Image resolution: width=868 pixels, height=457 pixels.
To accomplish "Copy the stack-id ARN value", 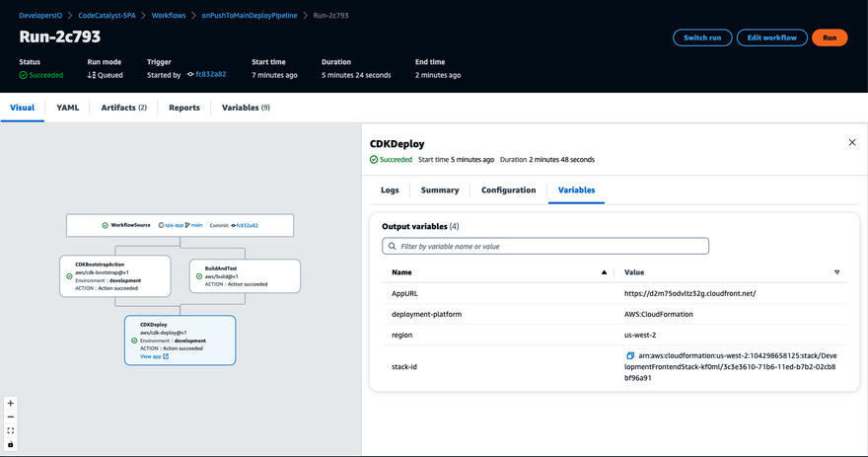I will pos(630,356).
